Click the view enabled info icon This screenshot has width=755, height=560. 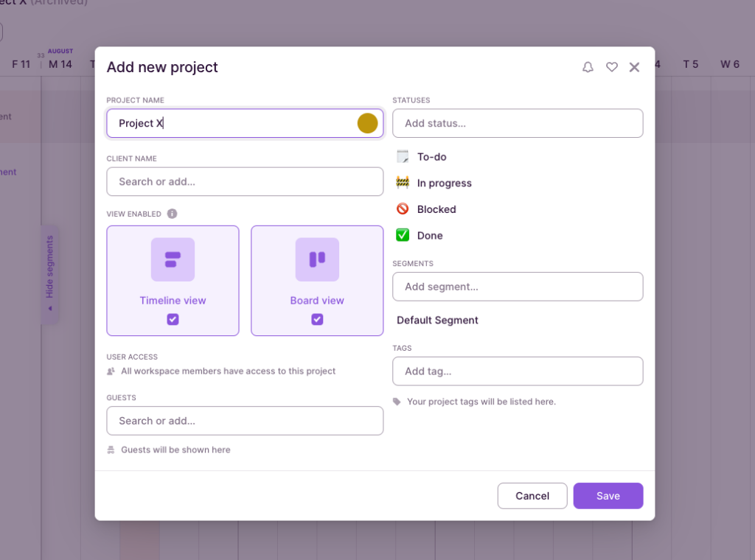pos(172,214)
